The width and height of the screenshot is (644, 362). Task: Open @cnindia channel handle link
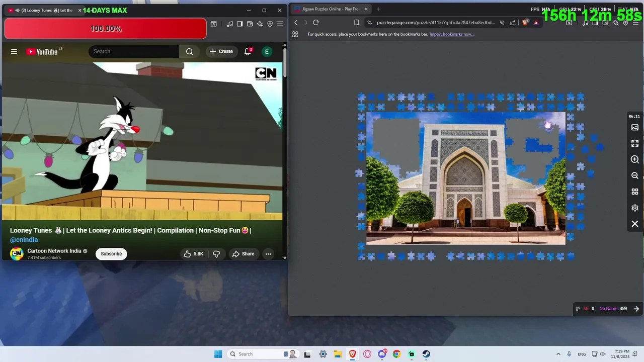click(x=24, y=240)
